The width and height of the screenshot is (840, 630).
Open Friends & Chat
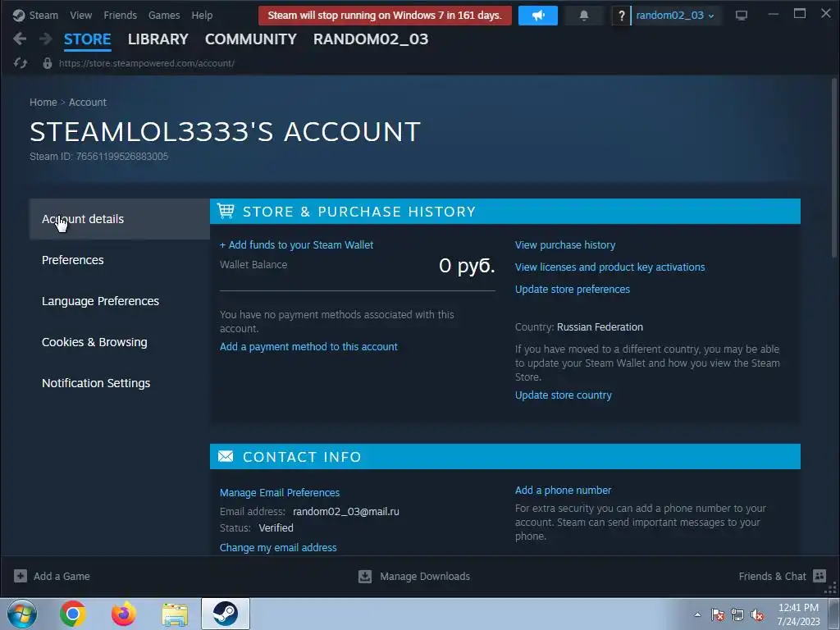782,576
